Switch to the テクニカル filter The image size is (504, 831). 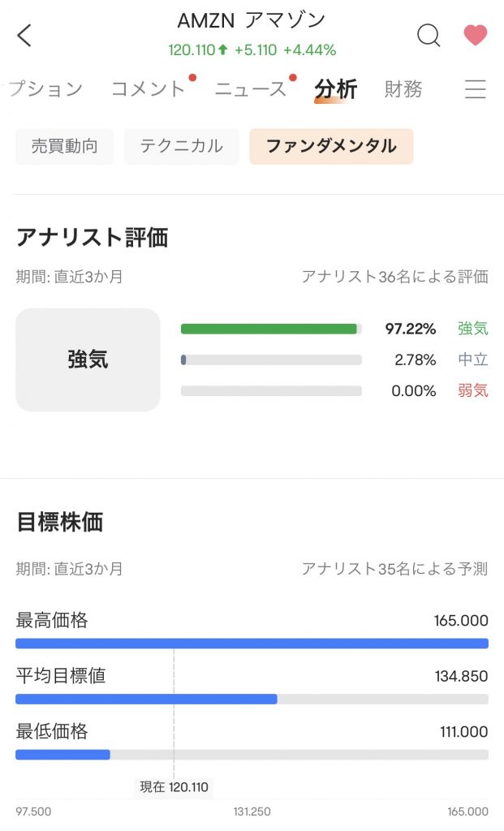[180, 146]
